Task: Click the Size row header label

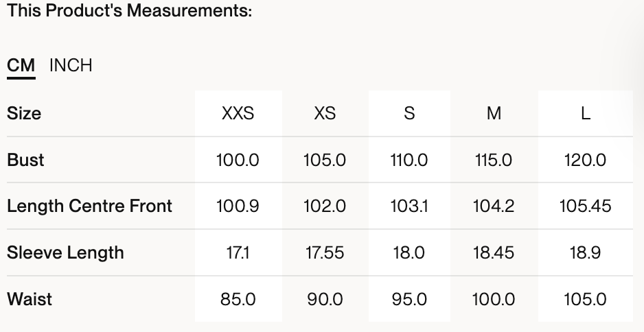Action: click(24, 114)
